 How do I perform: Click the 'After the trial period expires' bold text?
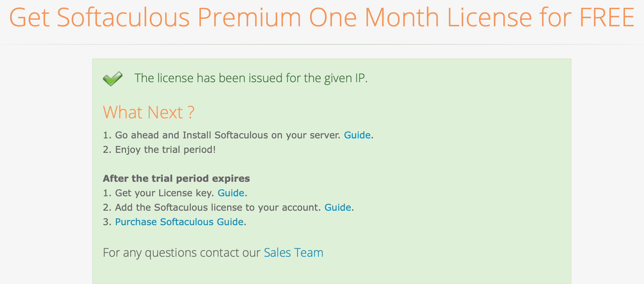(176, 178)
